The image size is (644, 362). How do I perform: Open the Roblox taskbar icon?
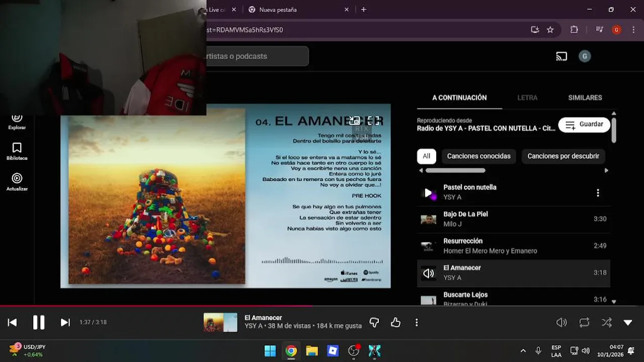(x=333, y=351)
